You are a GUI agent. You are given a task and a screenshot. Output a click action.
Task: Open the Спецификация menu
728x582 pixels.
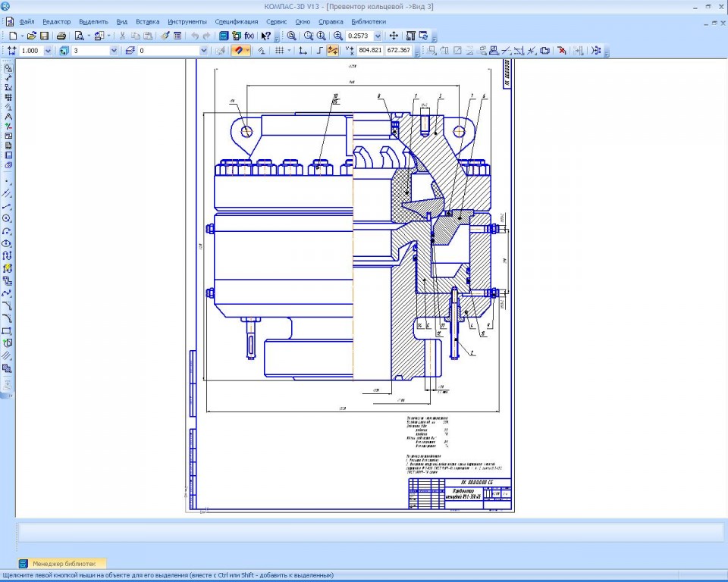pos(237,22)
